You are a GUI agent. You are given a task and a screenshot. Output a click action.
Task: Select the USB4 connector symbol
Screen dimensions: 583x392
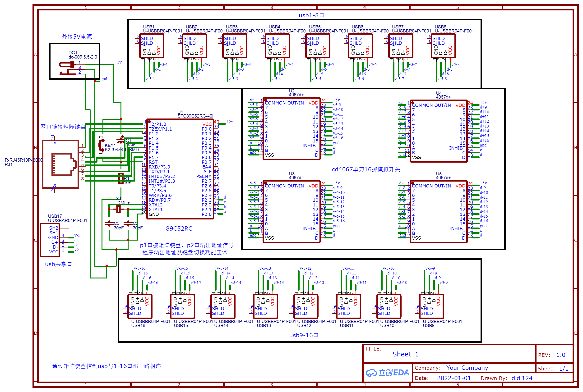tap(278, 46)
